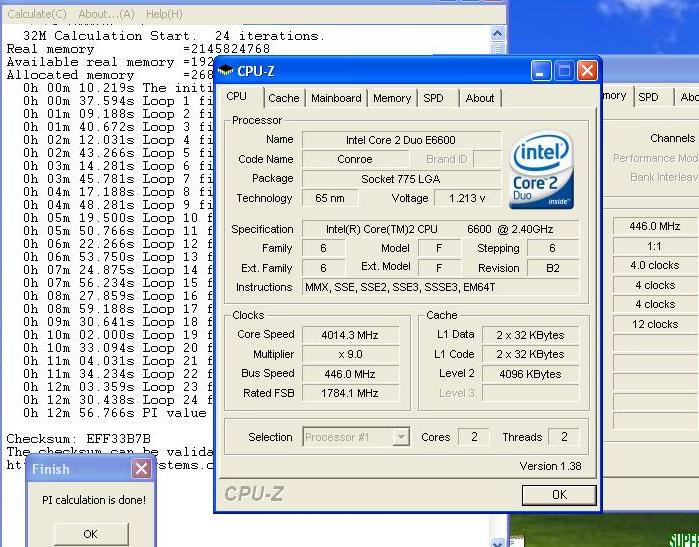Open the Memory tab in CPU-Z
The image size is (699, 547).
[x=392, y=98]
